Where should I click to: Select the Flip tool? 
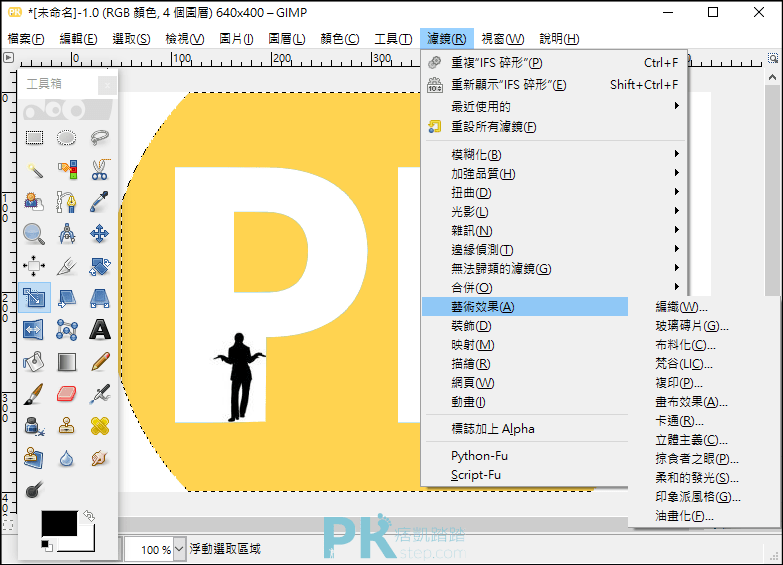[x=34, y=330]
